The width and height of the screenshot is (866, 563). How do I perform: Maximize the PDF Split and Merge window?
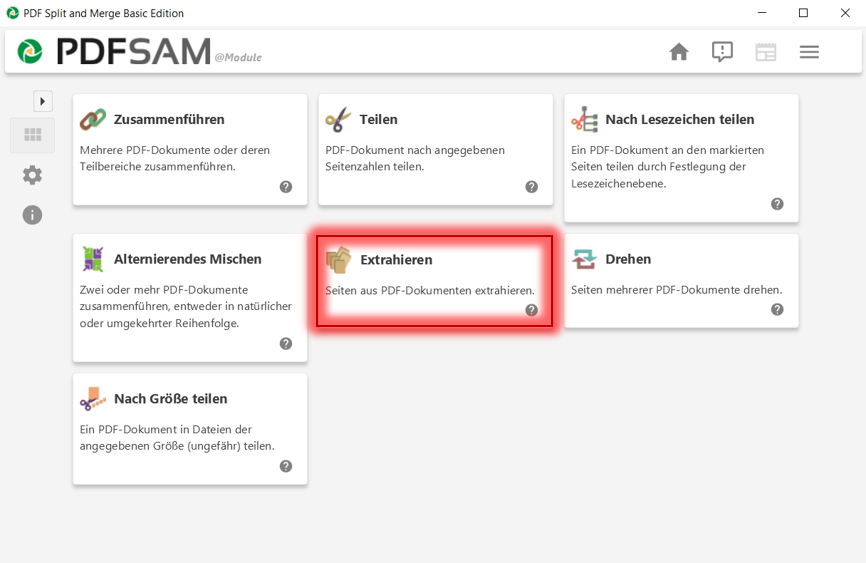(x=804, y=13)
